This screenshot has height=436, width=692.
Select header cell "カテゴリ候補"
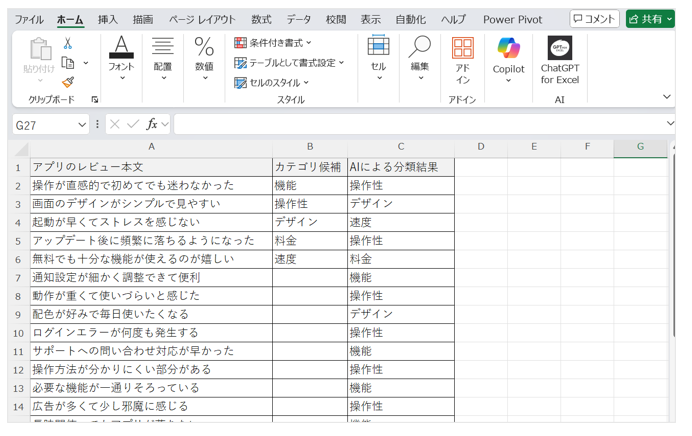[310, 167]
